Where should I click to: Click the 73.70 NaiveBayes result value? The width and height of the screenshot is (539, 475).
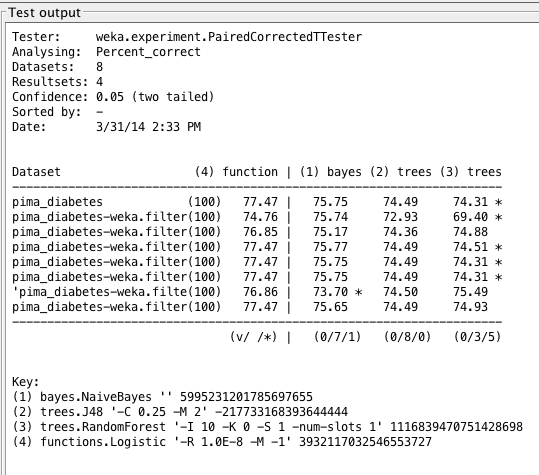pyautogui.click(x=330, y=292)
